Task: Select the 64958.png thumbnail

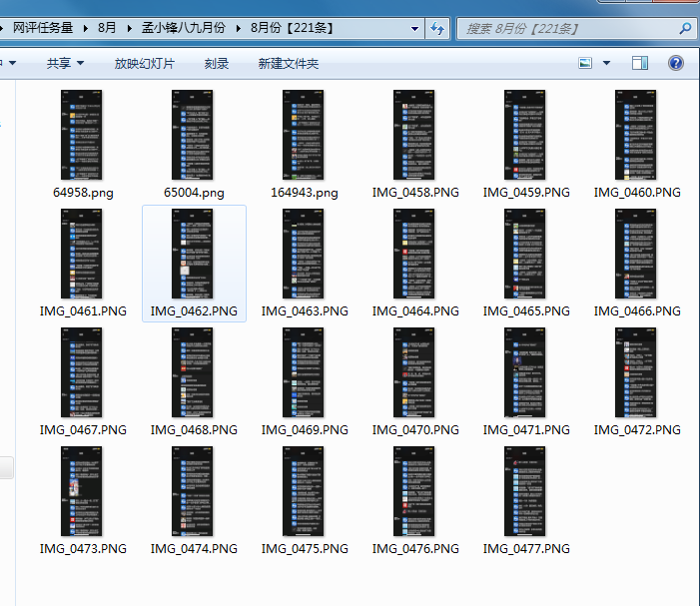Action: point(81,135)
